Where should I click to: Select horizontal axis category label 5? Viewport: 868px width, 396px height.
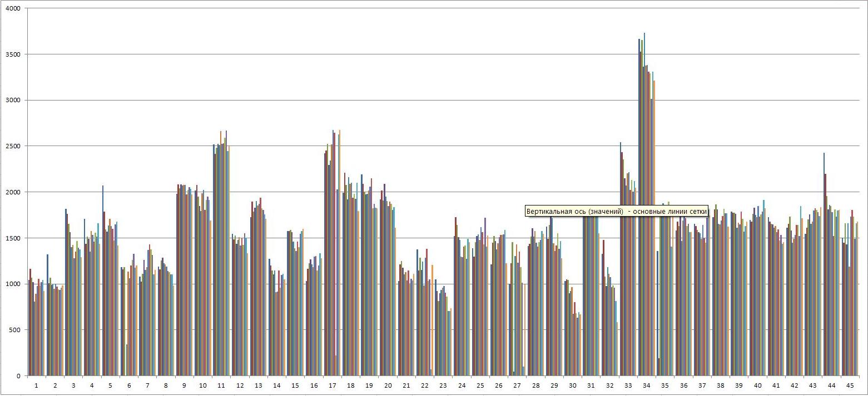110,385
